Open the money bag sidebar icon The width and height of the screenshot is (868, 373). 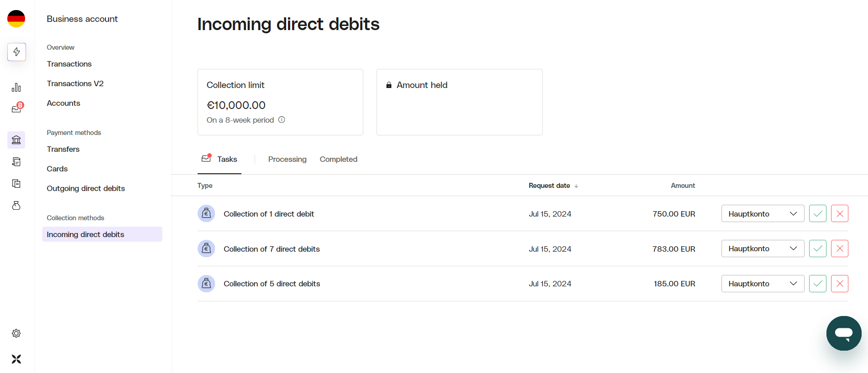point(16,206)
